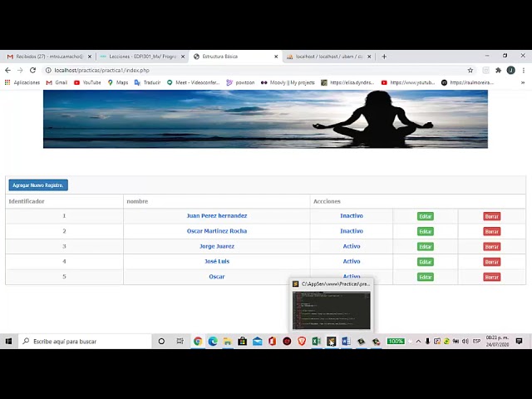532x399 pixels.
Task: Open a new browser tab
Action: tap(384, 57)
